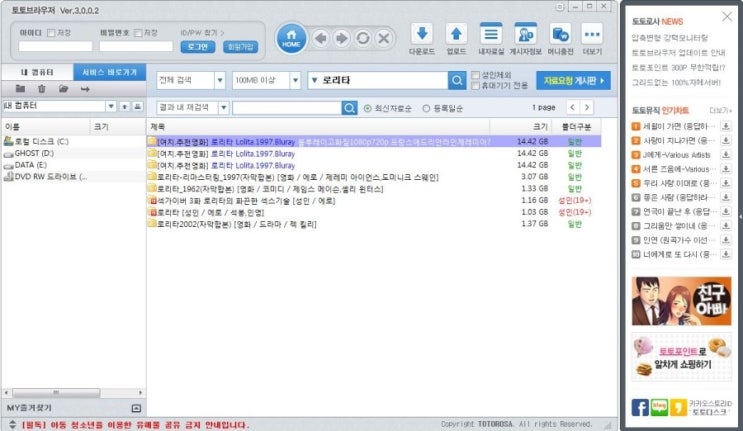Open settings icon in the title bar

point(560,7)
